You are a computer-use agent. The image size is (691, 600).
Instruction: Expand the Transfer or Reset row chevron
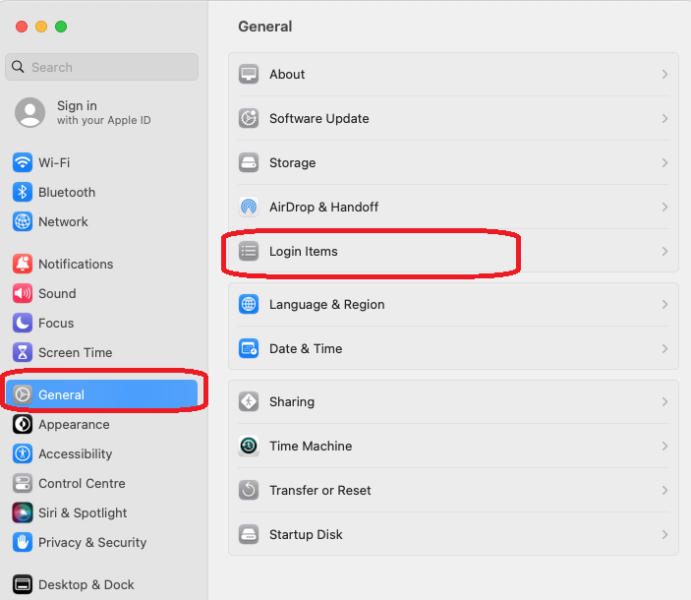pyautogui.click(x=665, y=490)
